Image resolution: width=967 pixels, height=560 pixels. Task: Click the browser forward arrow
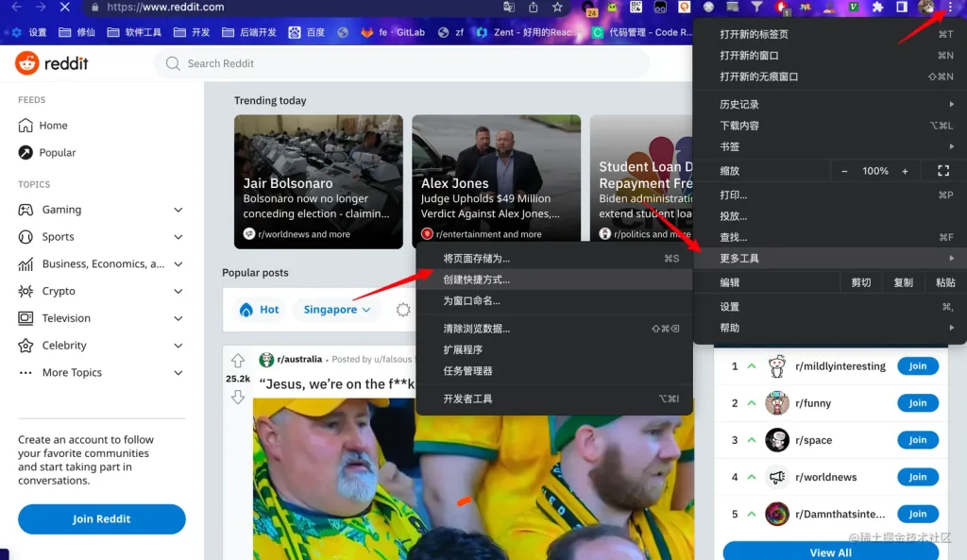[40, 7]
